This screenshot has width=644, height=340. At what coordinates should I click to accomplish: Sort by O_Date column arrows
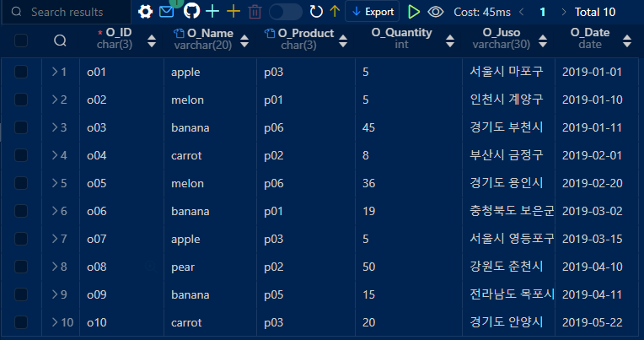(x=627, y=40)
